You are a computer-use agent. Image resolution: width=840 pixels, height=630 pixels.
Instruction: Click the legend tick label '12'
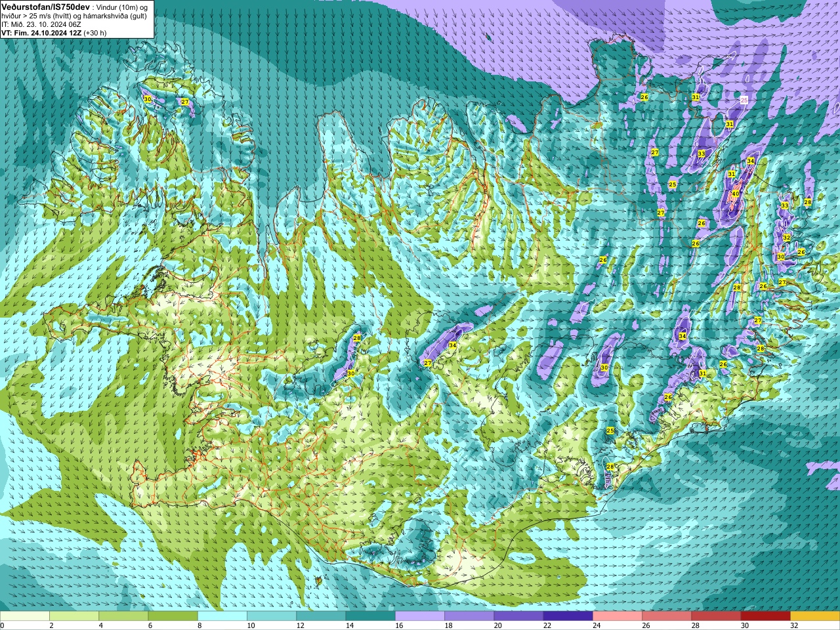pyautogui.click(x=301, y=625)
